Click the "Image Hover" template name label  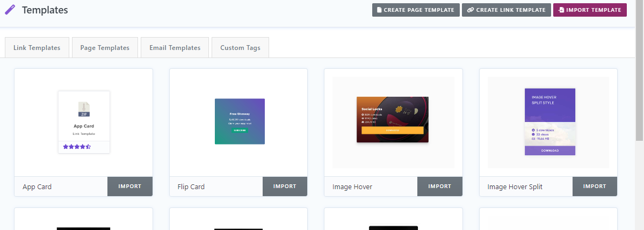[x=352, y=187]
